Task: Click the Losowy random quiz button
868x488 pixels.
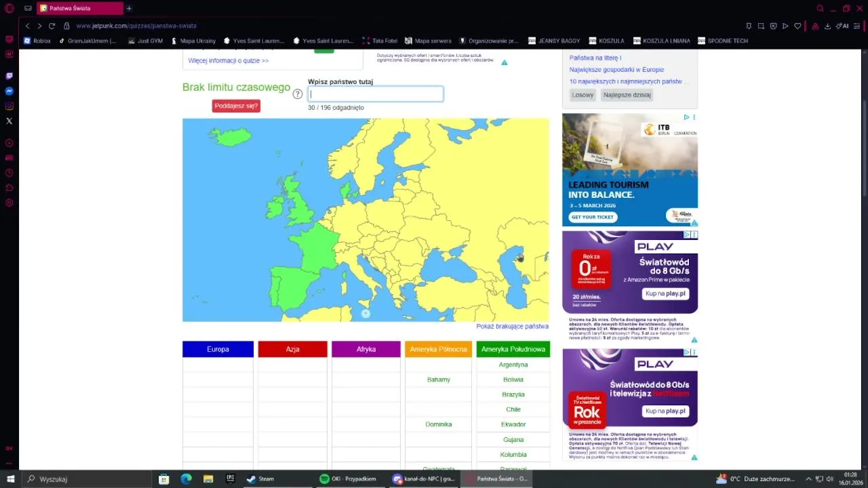Action: 583,95
